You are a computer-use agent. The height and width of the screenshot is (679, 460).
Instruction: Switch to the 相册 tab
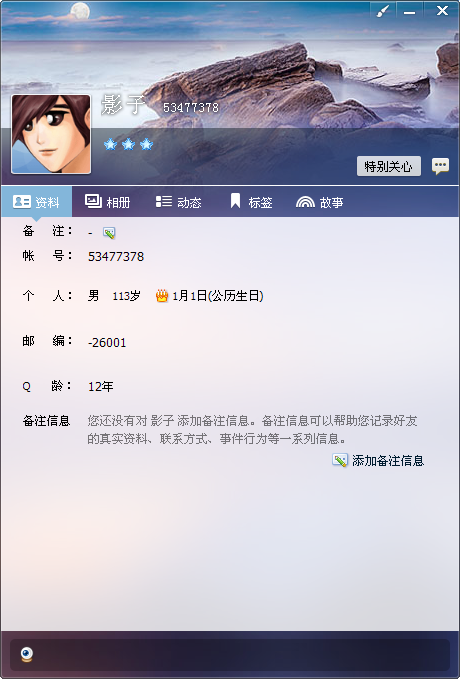pos(107,202)
